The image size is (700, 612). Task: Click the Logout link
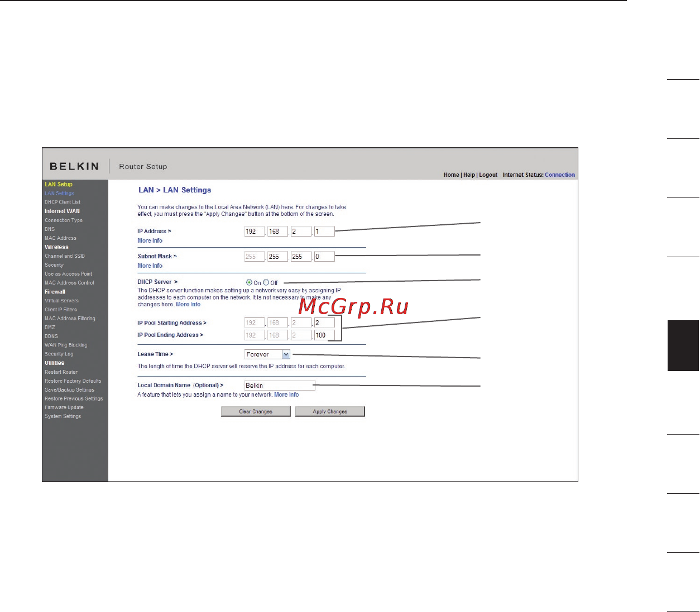point(488,175)
